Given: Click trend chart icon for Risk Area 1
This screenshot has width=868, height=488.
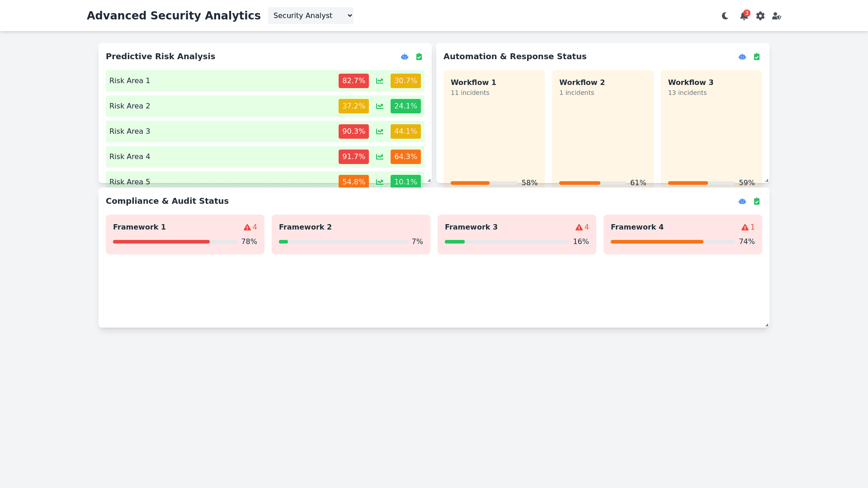Looking at the screenshot, I should [x=380, y=81].
